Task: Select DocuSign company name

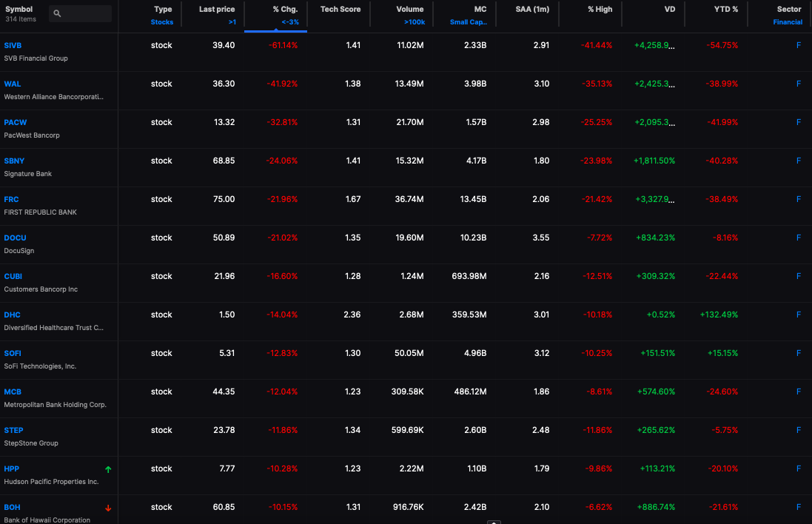Action: point(19,251)
